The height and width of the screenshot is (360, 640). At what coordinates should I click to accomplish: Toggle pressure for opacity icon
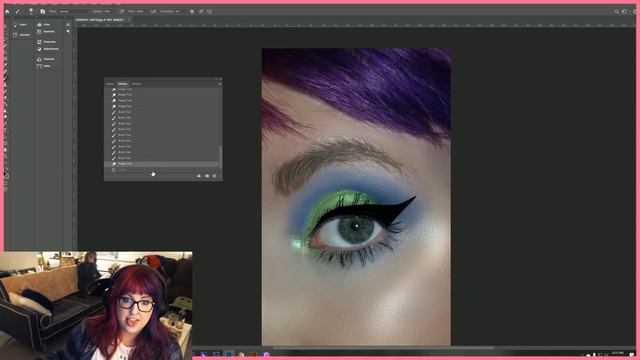pos(122,11)
